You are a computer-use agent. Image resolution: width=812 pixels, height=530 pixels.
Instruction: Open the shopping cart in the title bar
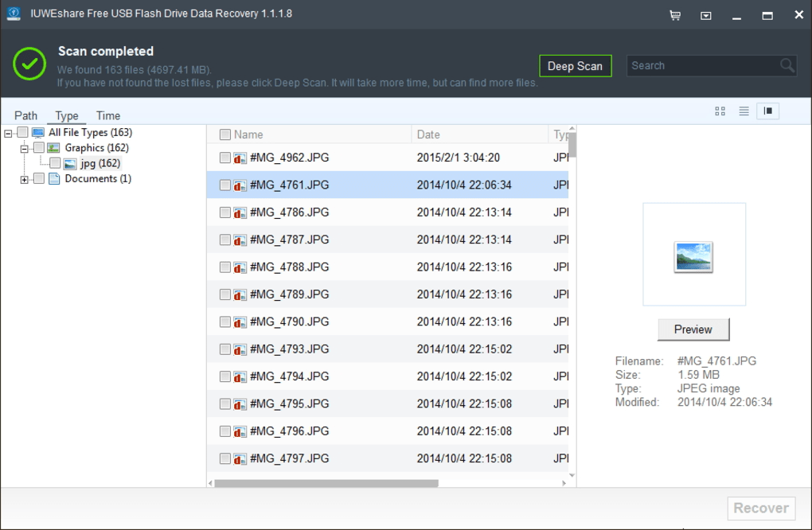674,14
